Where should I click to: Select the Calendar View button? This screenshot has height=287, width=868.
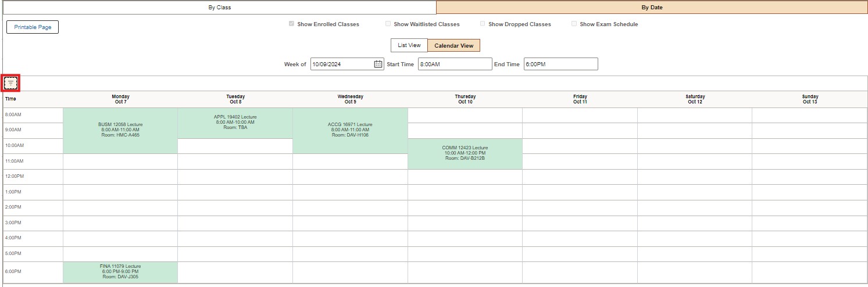pos(453,46)
